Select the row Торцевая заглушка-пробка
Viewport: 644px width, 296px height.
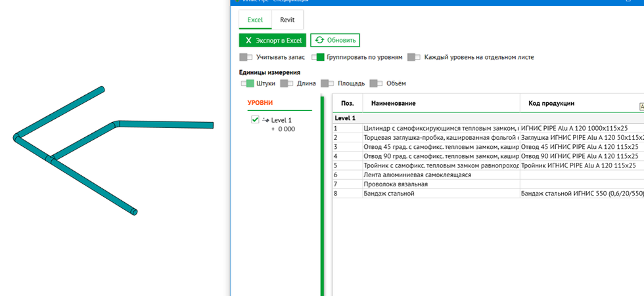[x=488, y=137]
